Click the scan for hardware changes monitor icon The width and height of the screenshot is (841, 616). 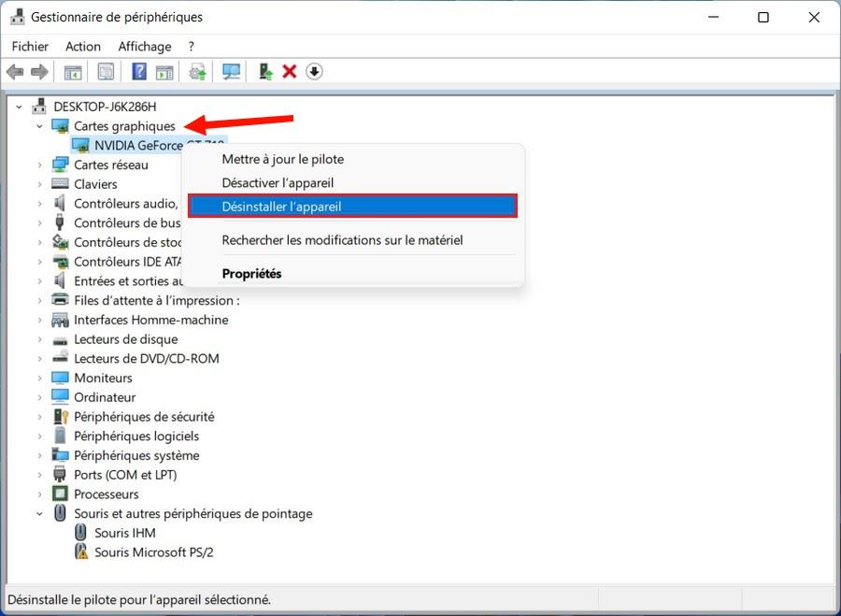(231, 72)
